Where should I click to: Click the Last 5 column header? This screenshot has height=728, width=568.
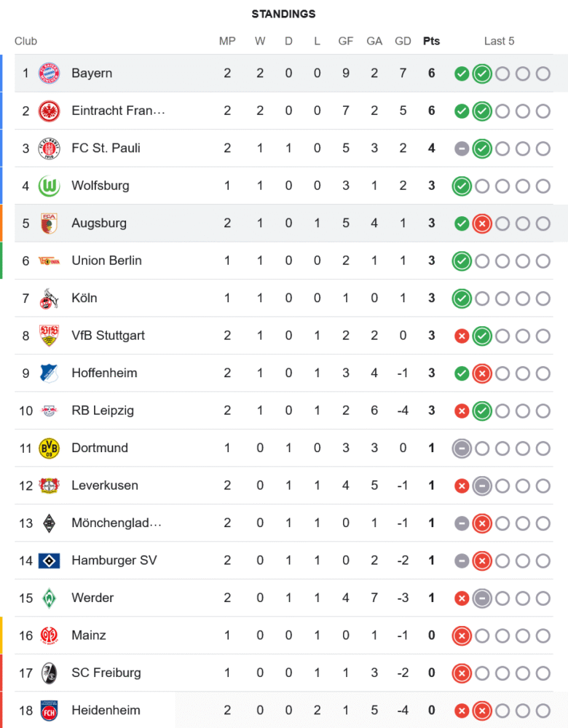pos(499,41)
